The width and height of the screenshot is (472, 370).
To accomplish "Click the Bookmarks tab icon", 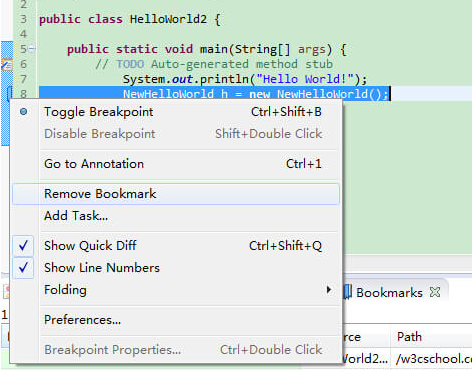I will (347, 292).
